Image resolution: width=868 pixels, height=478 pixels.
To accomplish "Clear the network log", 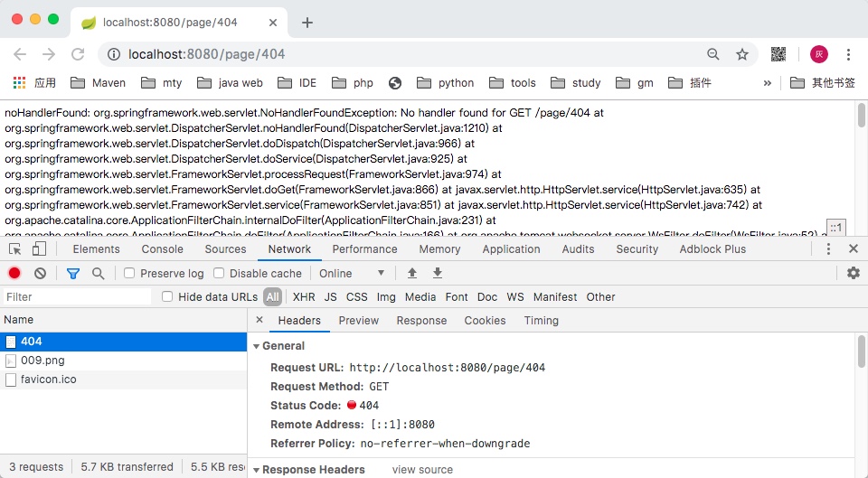I will [40, 273].
